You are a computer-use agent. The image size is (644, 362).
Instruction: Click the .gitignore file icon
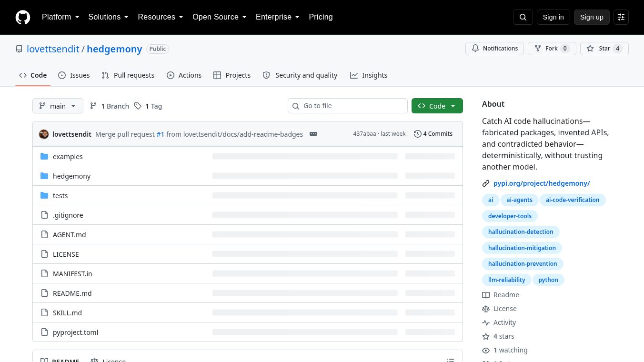point(44,215)
